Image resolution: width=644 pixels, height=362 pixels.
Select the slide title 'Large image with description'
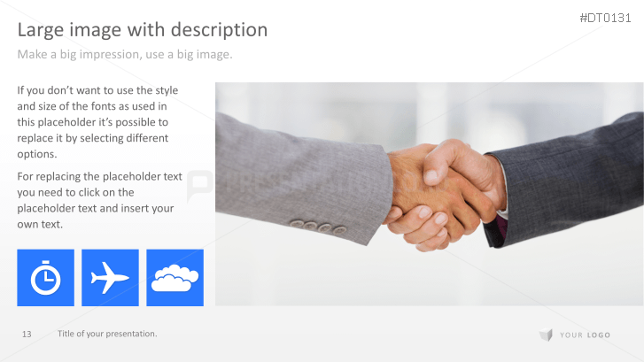(142, 30)
